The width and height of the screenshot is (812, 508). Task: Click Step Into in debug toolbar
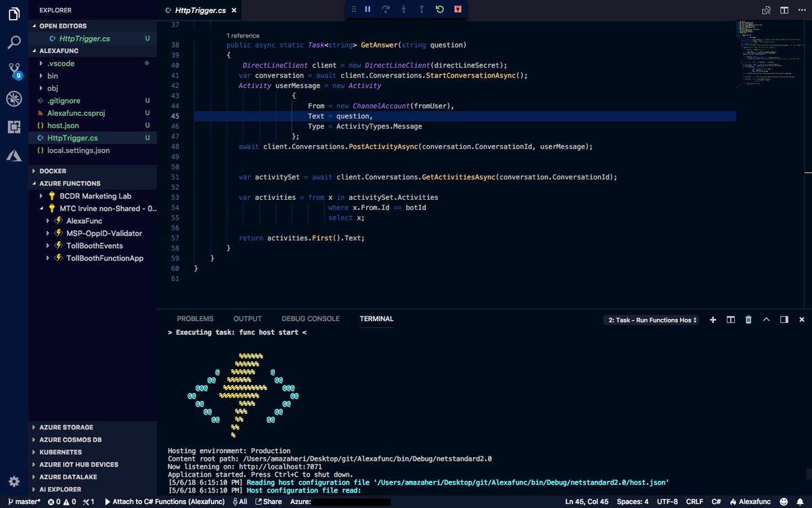[x=404, y=9]
